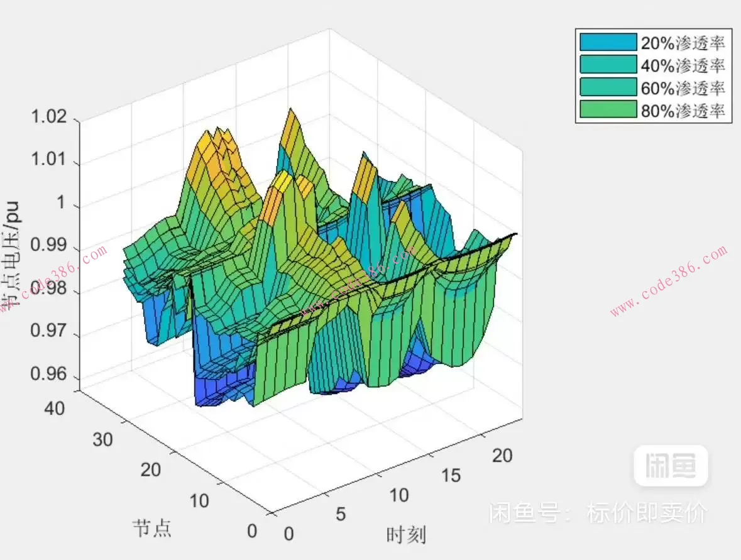Screen dimensions: 741x560
Task: Click the 1.01 voltage tick label
Action: point(48,159)
